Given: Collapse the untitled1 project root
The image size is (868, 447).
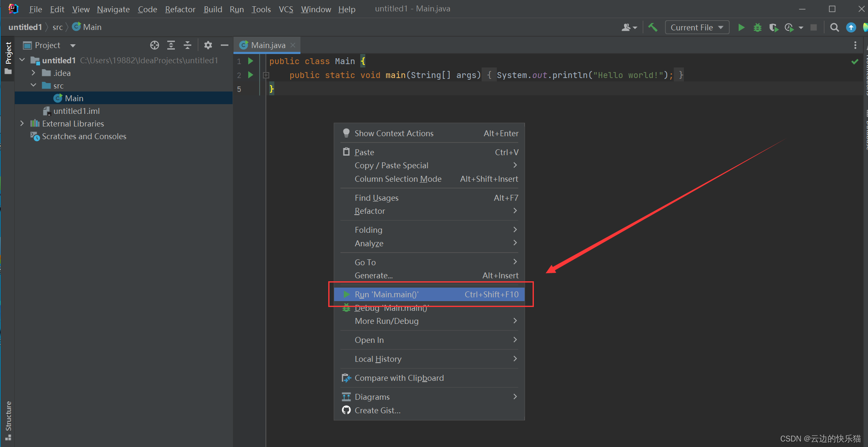Looking at the screenshot, I should (22, 60).
